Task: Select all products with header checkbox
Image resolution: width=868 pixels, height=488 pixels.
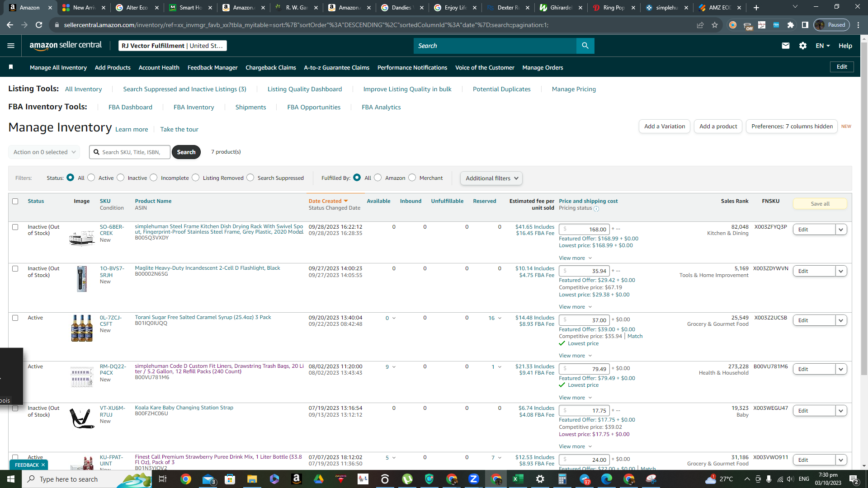Action: coord(15,202)
